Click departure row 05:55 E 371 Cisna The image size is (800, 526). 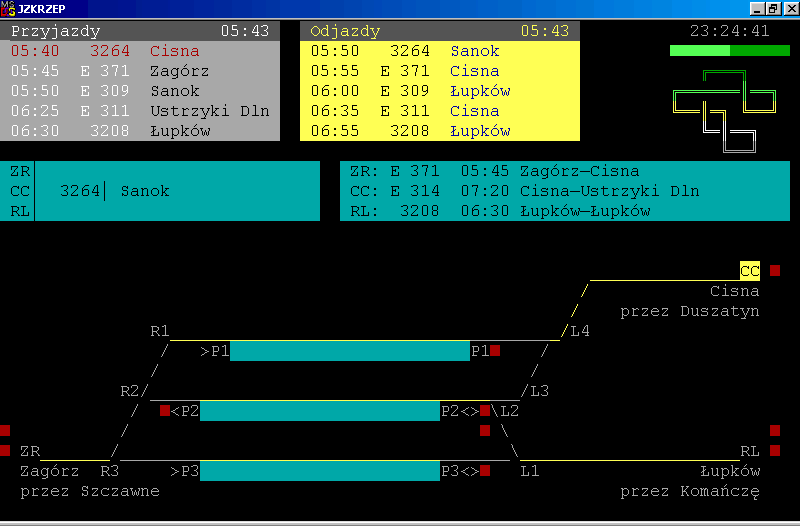(x=440, y=71)
